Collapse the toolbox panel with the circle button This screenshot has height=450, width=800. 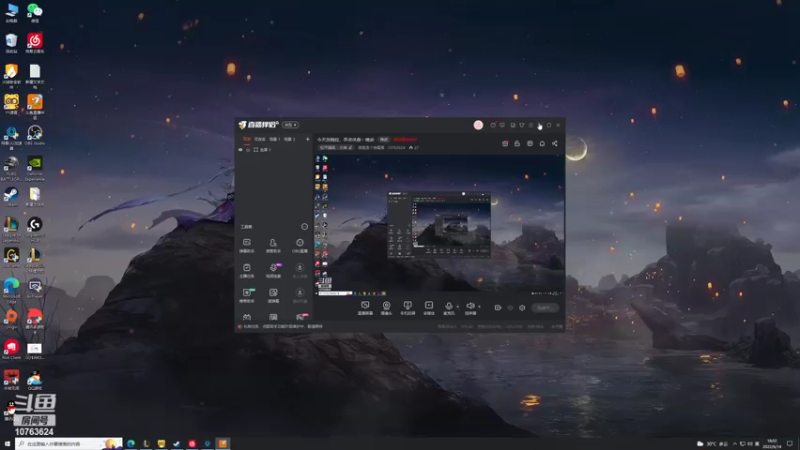coord(305,227)
